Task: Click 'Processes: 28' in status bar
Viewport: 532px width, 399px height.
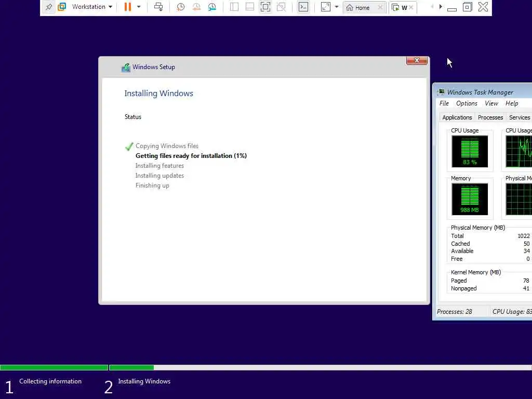Action: [454, 312]
